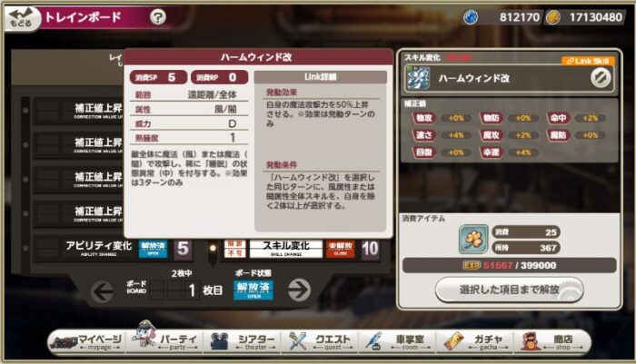Open シアター theater menu
The width and height of the screenshot is (636, 364).
[243, 341]
